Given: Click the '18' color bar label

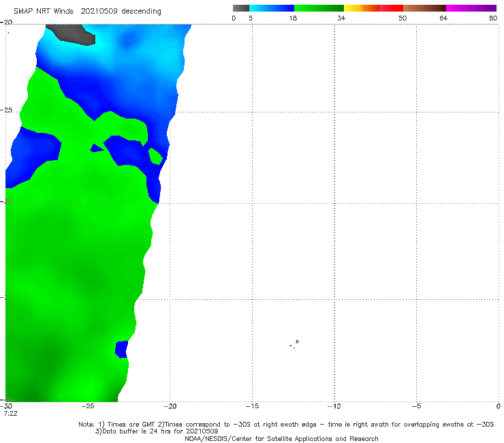Looking at the screenshot, I should pos(293,18).
